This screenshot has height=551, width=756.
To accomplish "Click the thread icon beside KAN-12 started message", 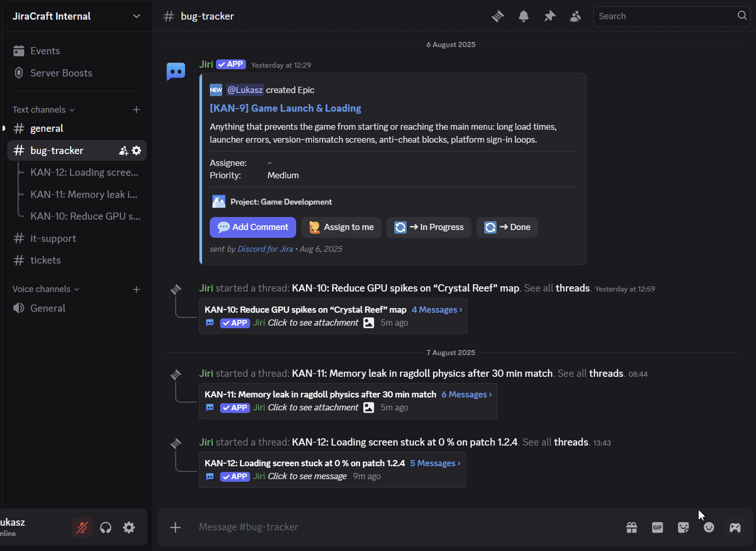I will (176, 443).
